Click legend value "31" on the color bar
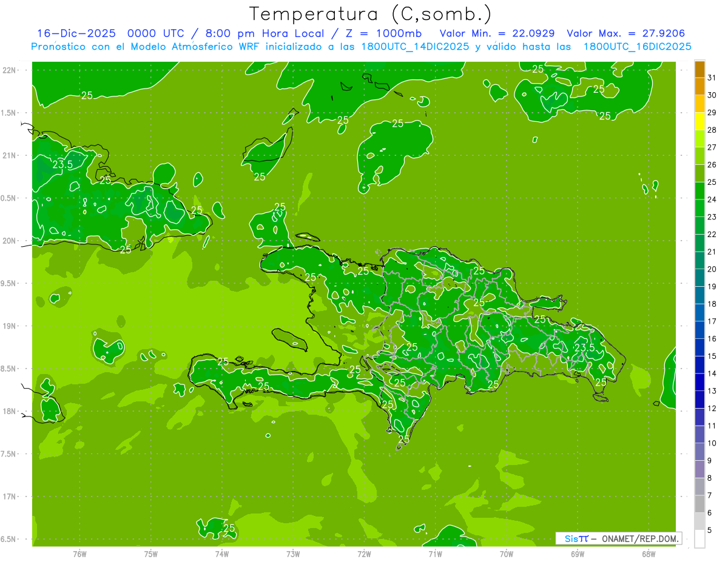Viewport: 728px width, 562px height. (x=712, y=78)
